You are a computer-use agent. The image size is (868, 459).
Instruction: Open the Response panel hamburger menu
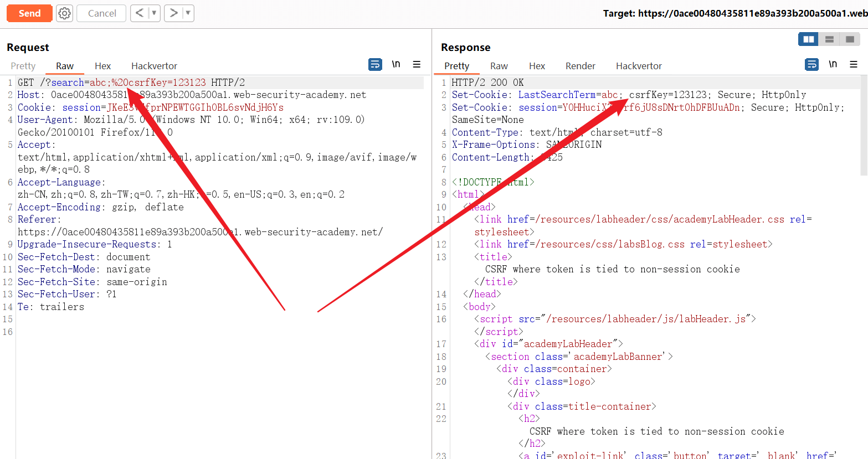[853, 65]
